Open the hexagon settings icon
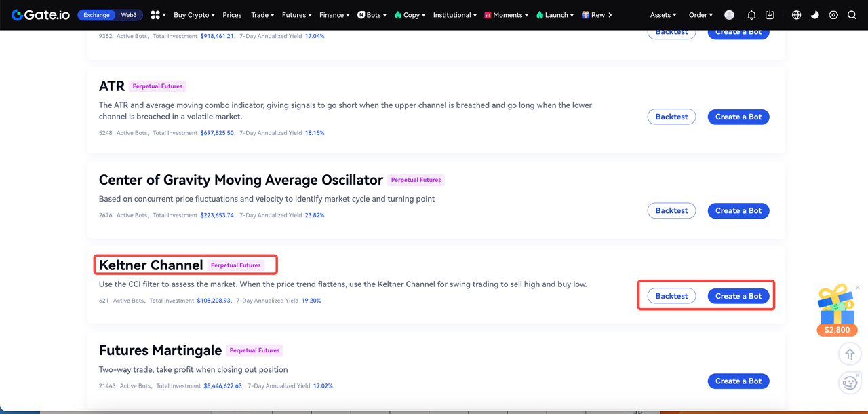This screenshot has width=868, height=414. (x=833, y=15)
